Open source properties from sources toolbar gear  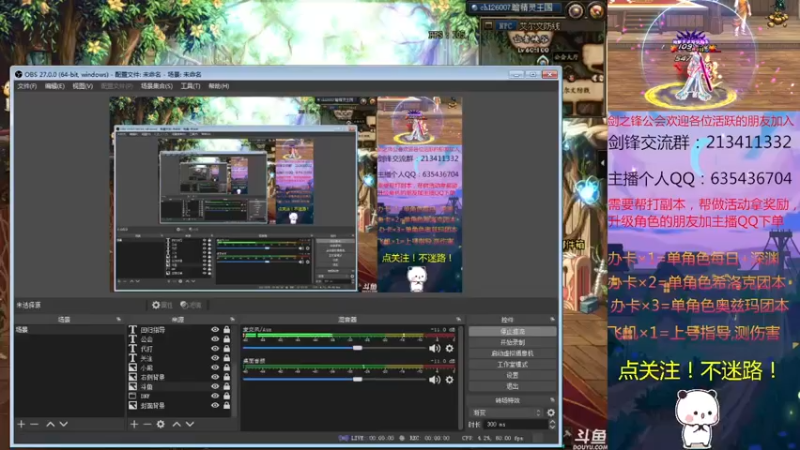coord(161,424)
